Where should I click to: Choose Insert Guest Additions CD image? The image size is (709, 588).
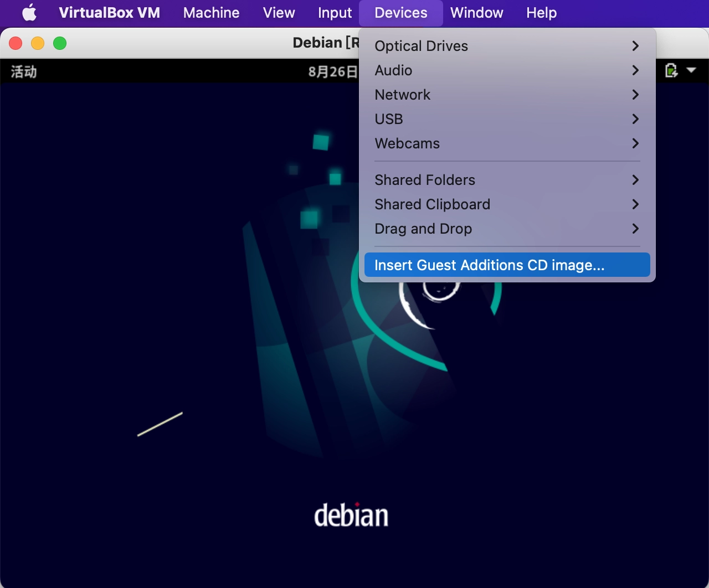click(x=507, y=265)
